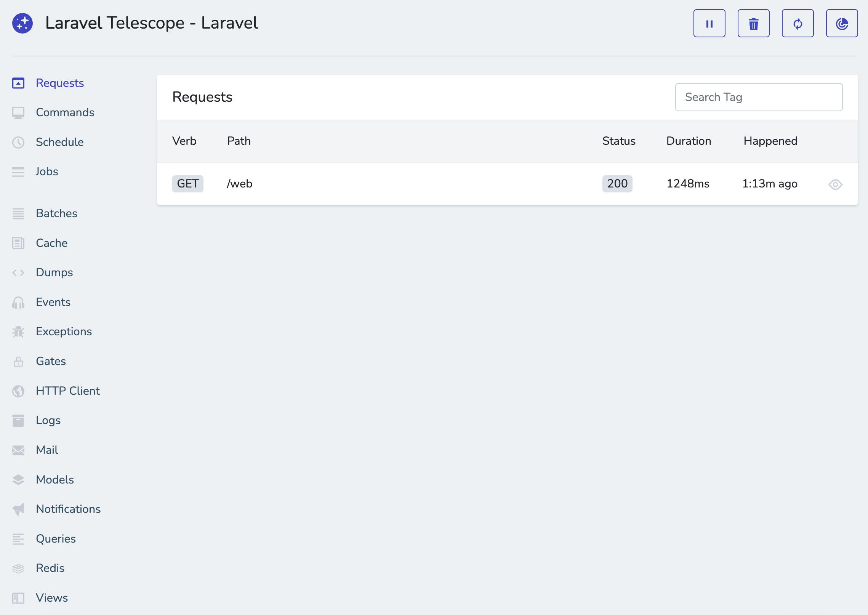Navigate to Gates

pos(51,361)
